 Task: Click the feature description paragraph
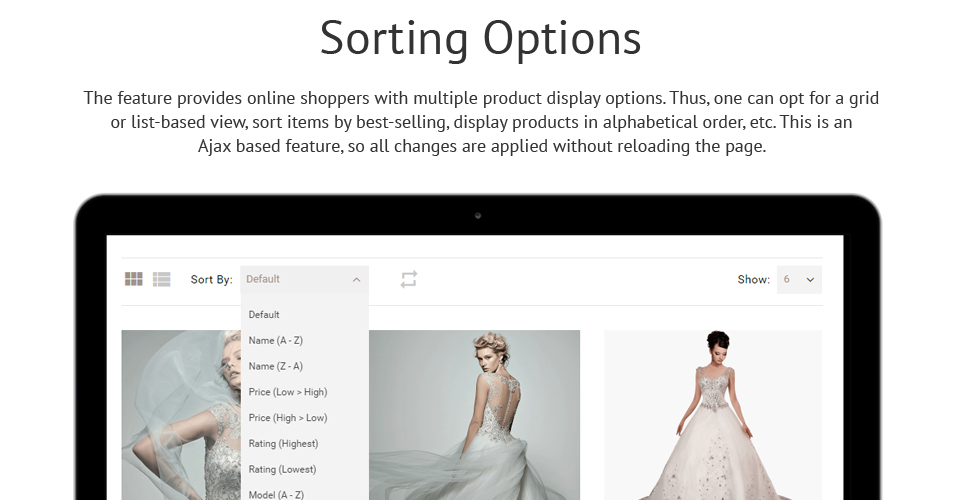click(481, 122)
